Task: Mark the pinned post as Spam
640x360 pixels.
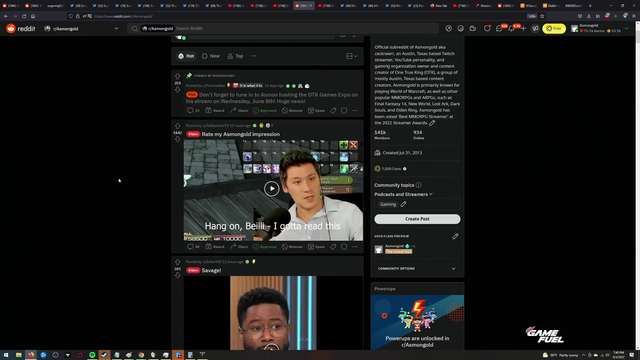Action: 317,111
